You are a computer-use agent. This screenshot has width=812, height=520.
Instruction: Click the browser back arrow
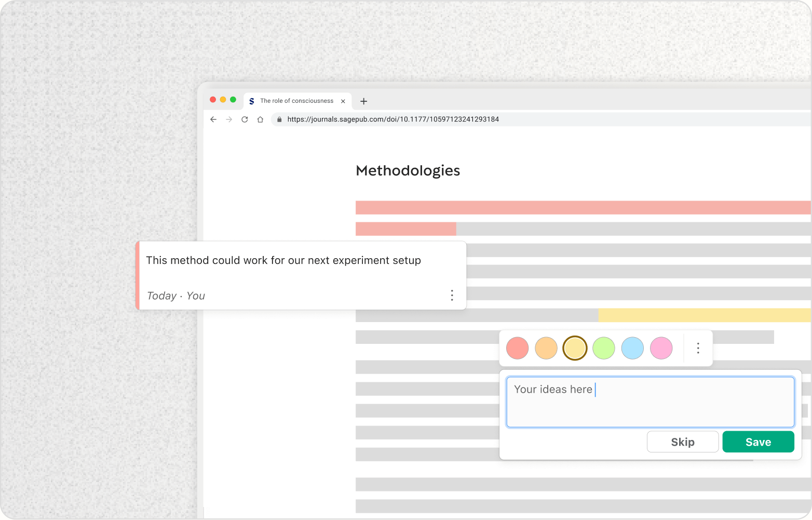[213, 119]
